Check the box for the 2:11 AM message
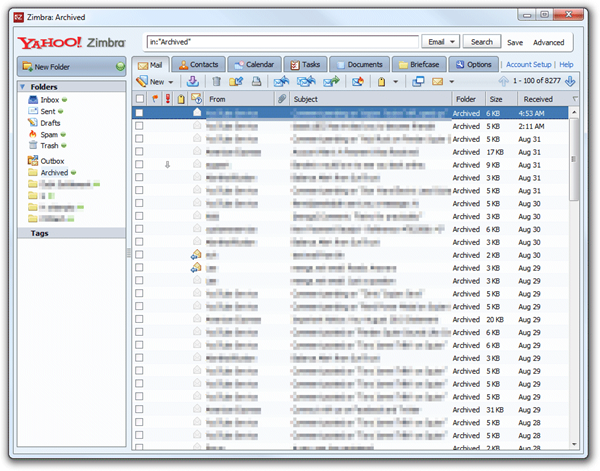 click(139, 126)
